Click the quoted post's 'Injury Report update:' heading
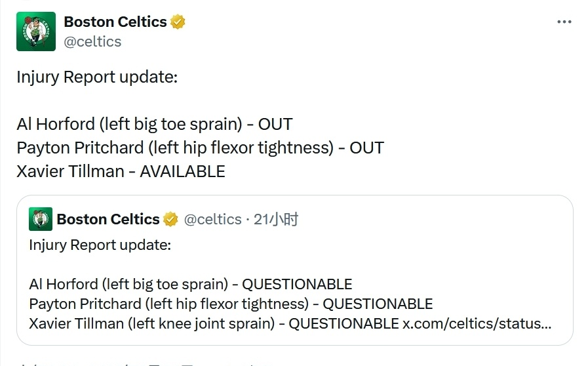 (x=100, y=245)
